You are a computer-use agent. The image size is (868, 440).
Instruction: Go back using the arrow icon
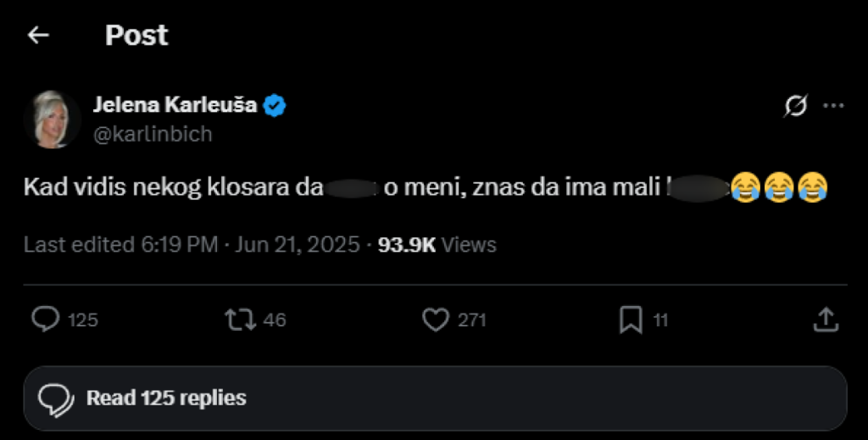(38, 35)
